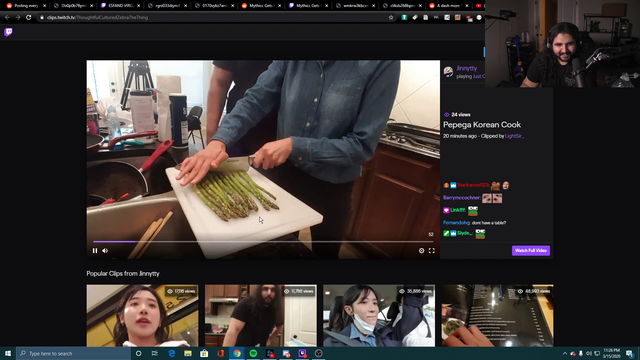Open the popular clip with 1,016 views
Image resolution: width=640 pixels, height=360 pixels.
(142, 316)
